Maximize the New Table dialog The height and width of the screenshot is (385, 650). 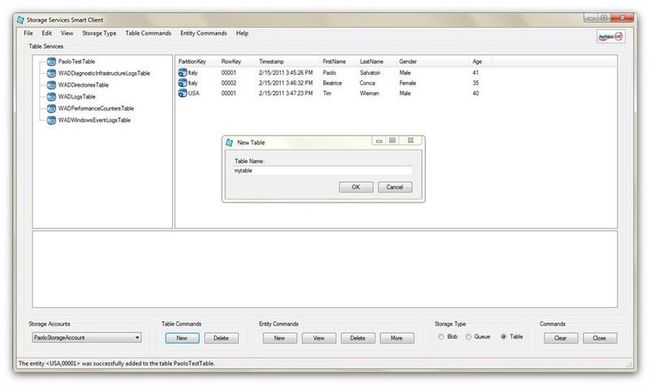pyautogui.click(x=392, y=141)
